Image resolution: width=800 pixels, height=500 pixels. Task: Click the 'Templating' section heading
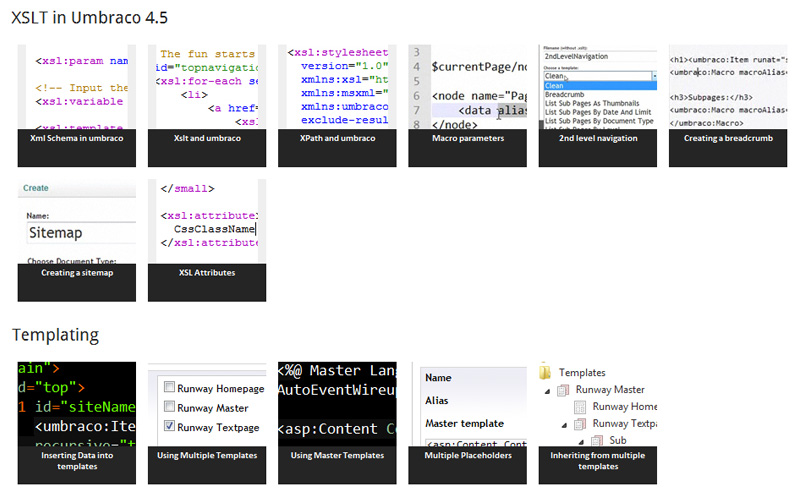click(56, 335)
